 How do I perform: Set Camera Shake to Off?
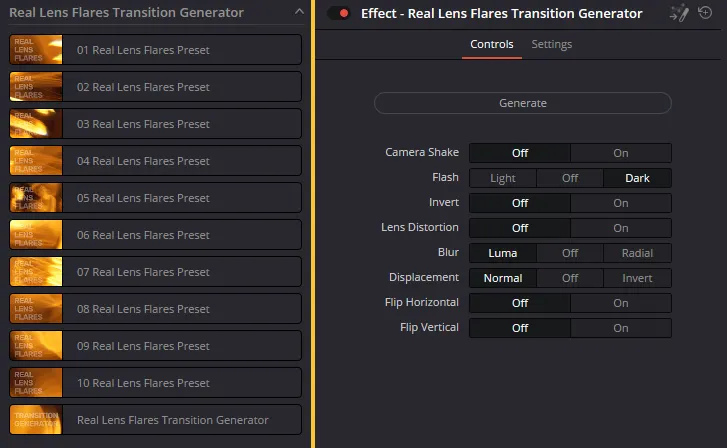coord(520,153)
